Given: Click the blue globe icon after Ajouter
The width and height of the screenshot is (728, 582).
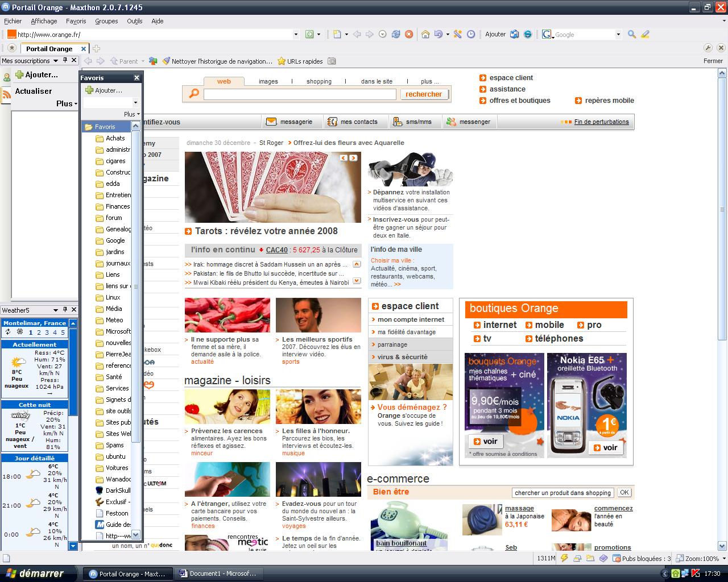Looking at the screenshot, I should point(528,34).
